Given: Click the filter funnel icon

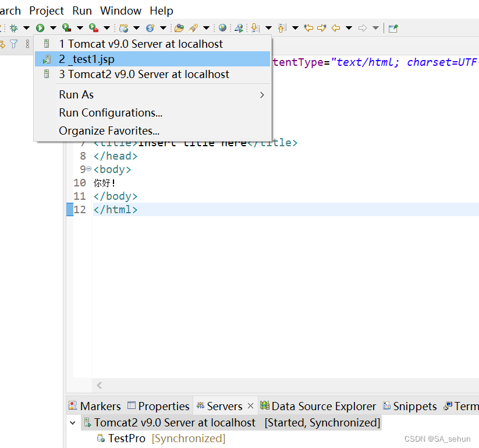Looking at the screenshot, I should (14, 44).
